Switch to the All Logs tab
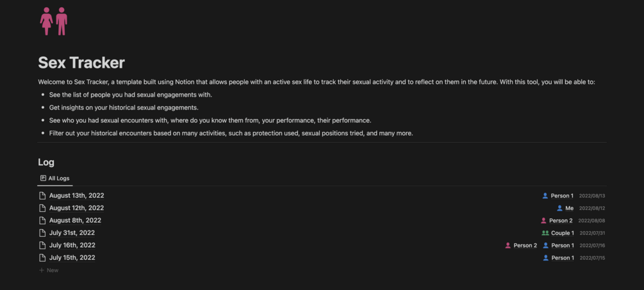The image size is (644, 290). pyautogui.click(x=55, y=179)
